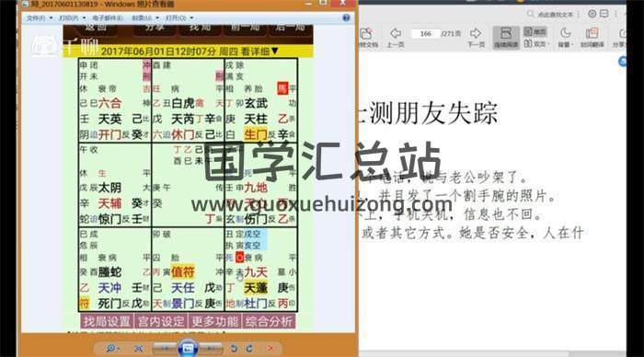Start the slideshow in Photo Viewer
Viewport: 644px width, 357px height.
[188, 349]
